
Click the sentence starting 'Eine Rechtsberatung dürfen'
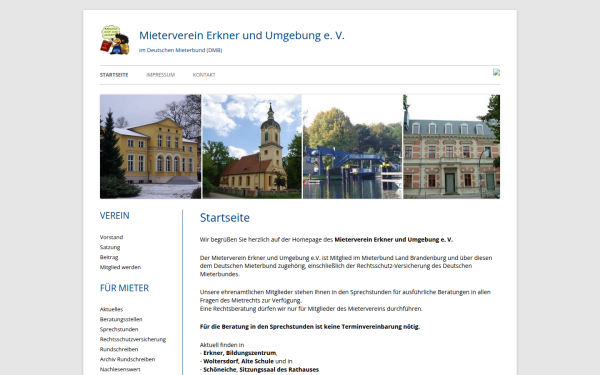pos(311,309)
